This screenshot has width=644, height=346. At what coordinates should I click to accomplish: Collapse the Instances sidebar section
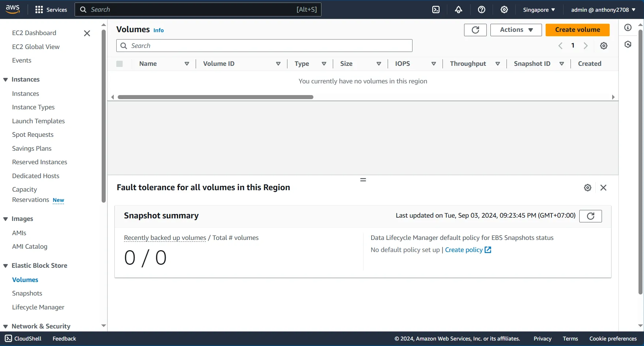[x=5, y=80]
